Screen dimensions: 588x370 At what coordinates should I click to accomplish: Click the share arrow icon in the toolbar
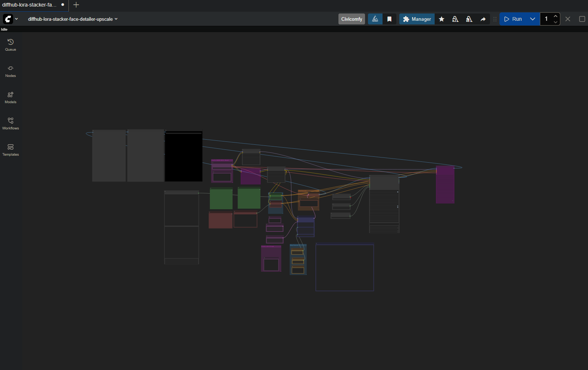tap(483, 19)
